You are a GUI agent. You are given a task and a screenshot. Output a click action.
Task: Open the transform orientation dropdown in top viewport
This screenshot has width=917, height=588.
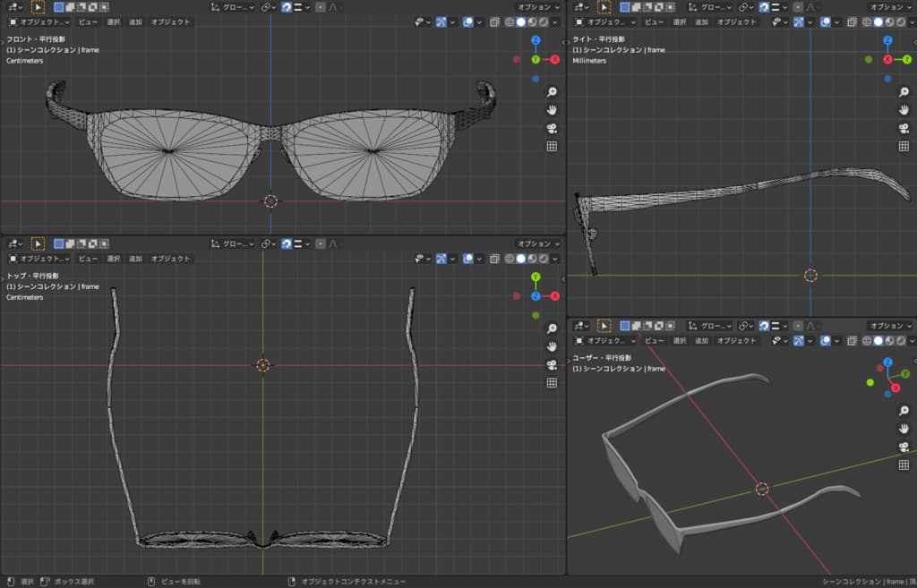[231, 243]
